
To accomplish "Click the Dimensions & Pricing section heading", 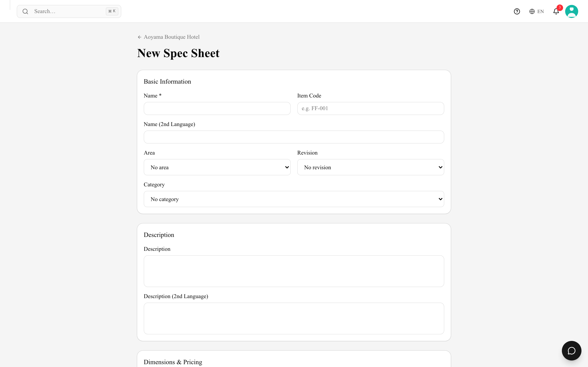I will pyautogui.click(x=173, y=362).
